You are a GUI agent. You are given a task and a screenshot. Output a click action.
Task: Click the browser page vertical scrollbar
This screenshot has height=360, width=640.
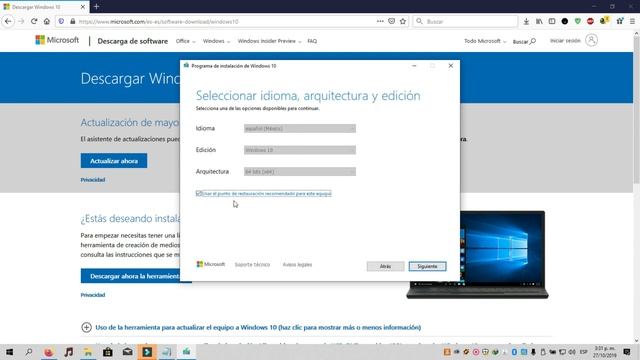[636, 110]
